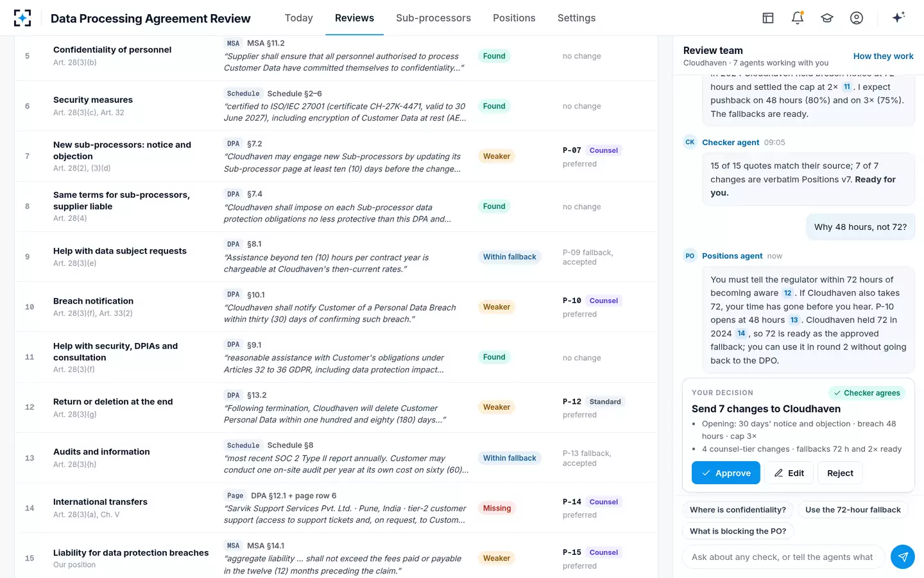Open the 'Breach notification' check row

click(336, 307)
